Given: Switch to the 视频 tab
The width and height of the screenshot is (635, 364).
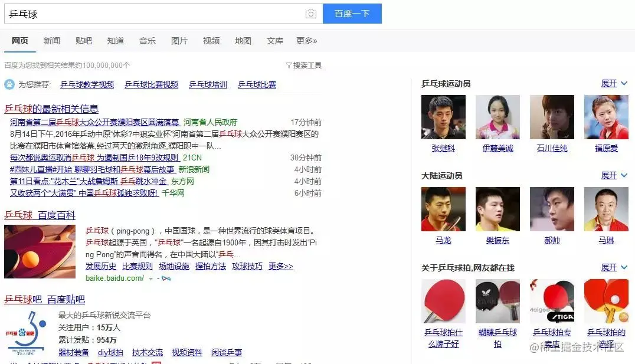Looking at the screenshot, I should [211, 41].
